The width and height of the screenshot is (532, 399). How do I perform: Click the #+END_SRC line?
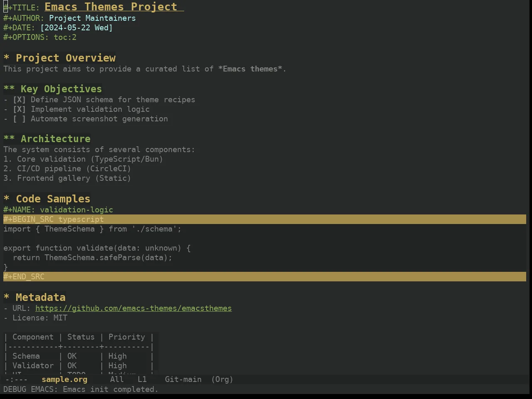[x=265, y=277]
